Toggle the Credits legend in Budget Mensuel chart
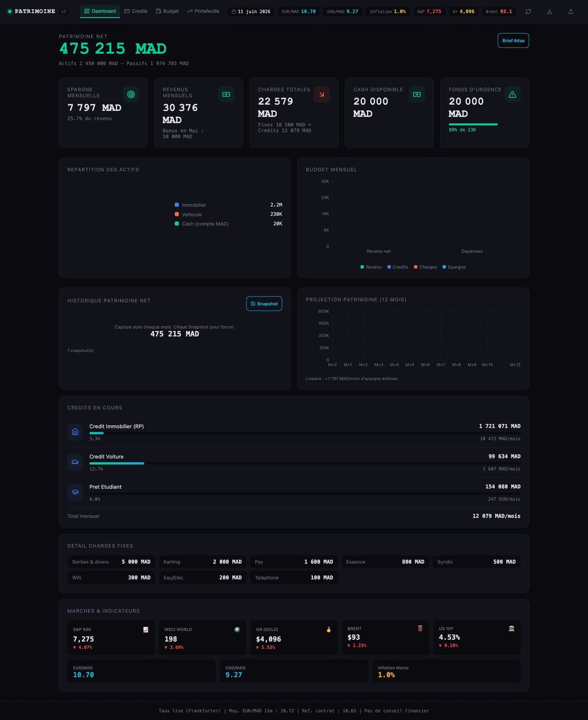 point(398,267)
